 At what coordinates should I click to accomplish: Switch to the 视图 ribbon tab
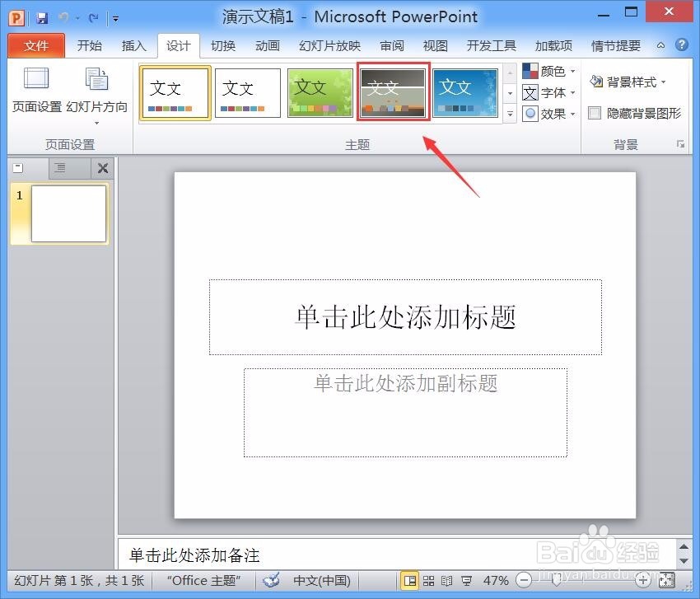[436, 45]
